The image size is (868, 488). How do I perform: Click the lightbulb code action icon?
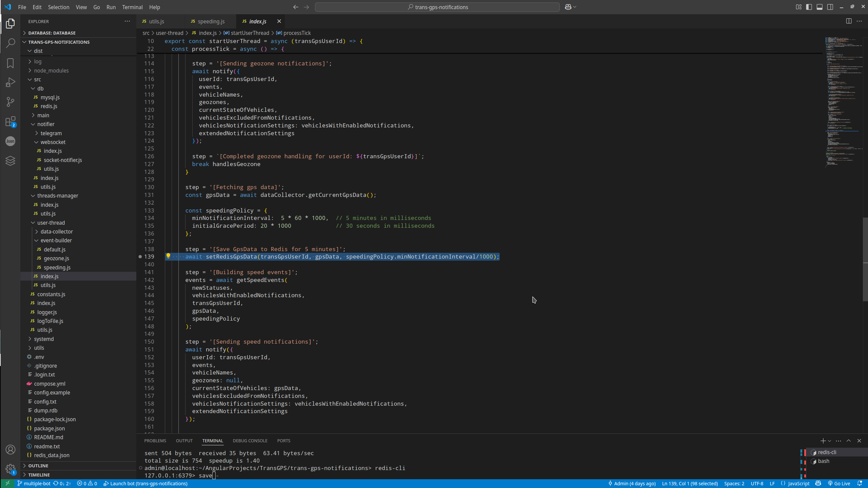point(168,256)
